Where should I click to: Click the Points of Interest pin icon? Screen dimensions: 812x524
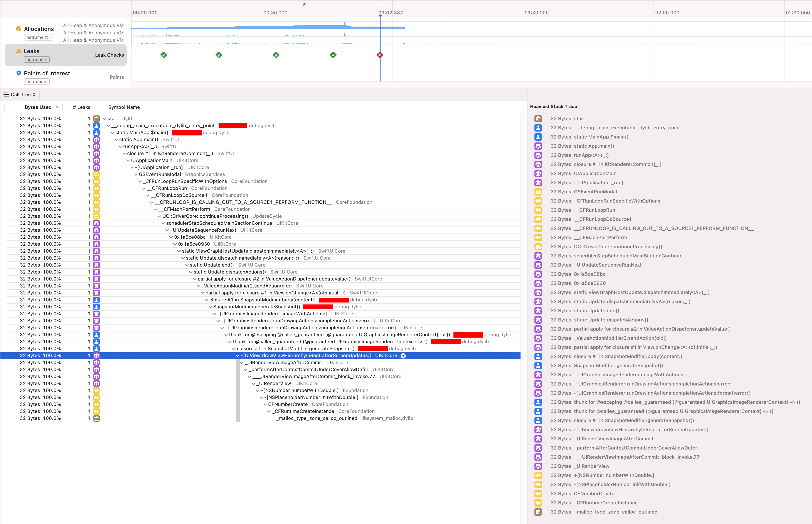(19, 73)
